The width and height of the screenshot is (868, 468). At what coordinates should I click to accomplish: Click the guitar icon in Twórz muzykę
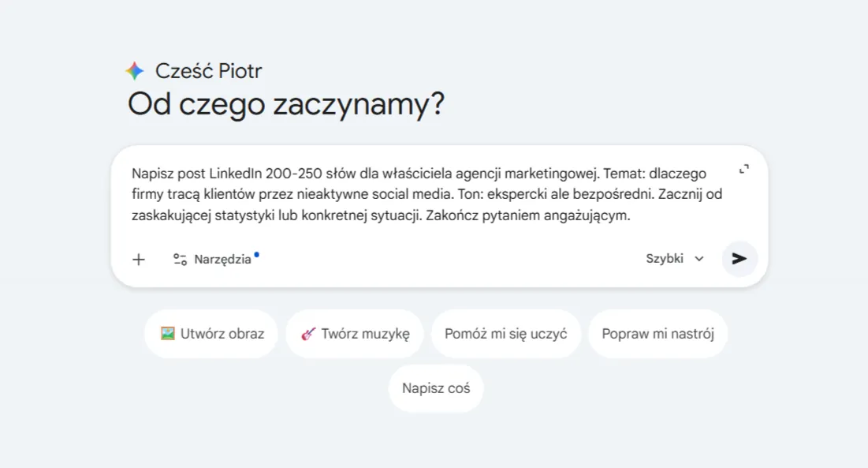point(308,334)
